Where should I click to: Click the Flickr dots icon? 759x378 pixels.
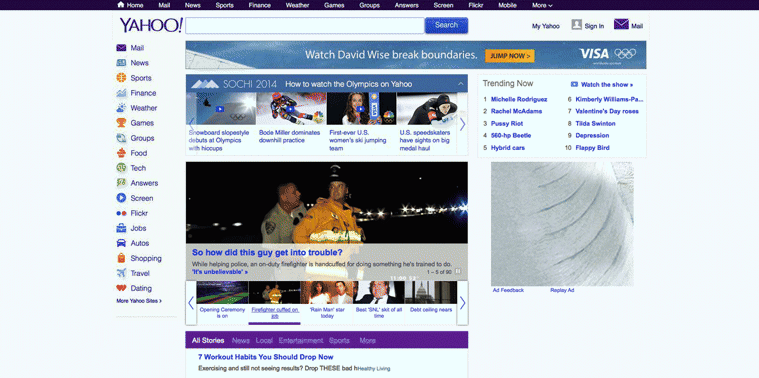point(121,213)
